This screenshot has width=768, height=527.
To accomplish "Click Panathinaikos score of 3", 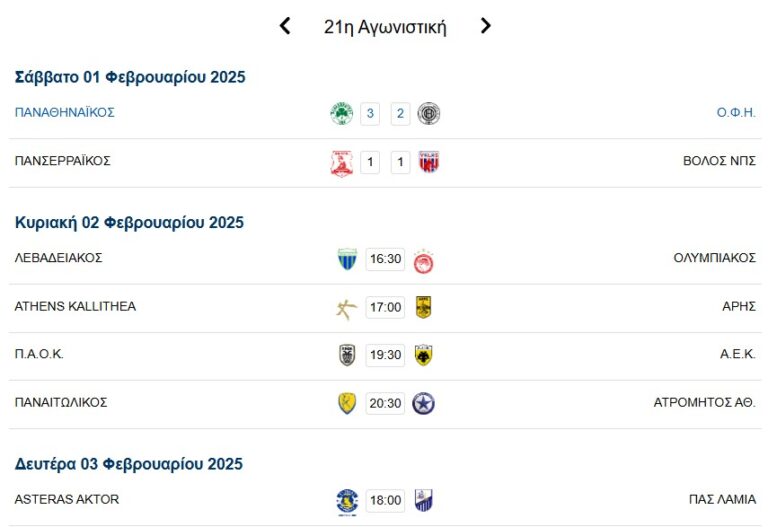I will click(x=371, y=113).
